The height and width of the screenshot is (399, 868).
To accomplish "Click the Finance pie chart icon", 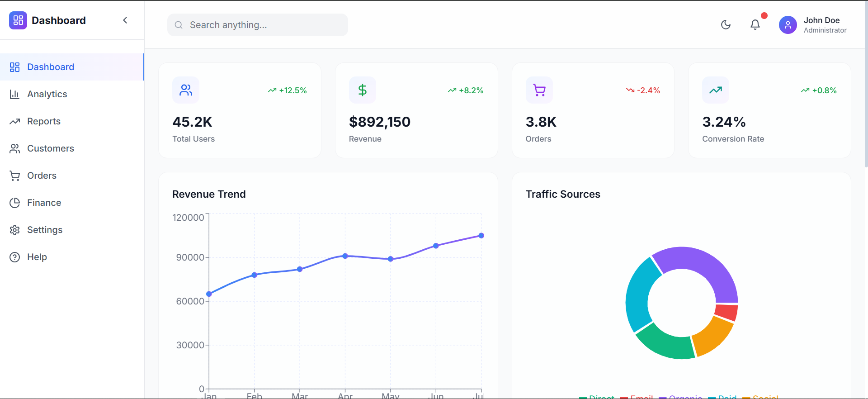I will click(15, 203).
